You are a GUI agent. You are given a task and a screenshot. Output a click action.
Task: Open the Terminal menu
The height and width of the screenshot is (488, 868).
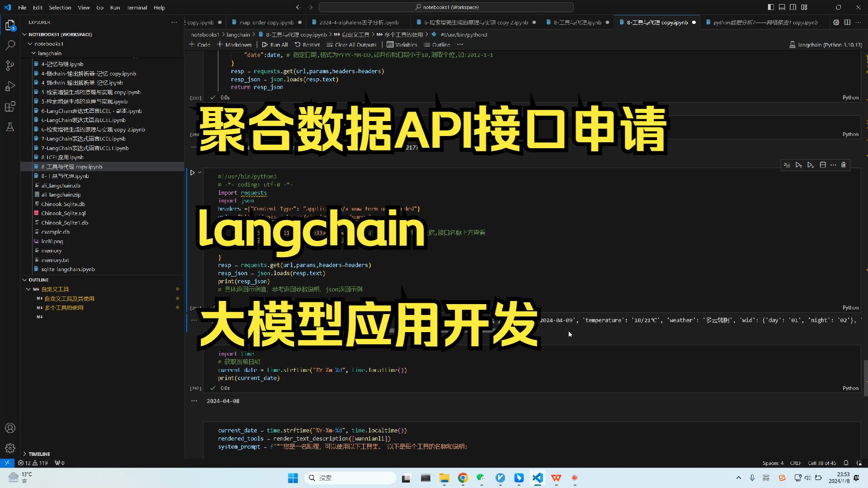137,8
